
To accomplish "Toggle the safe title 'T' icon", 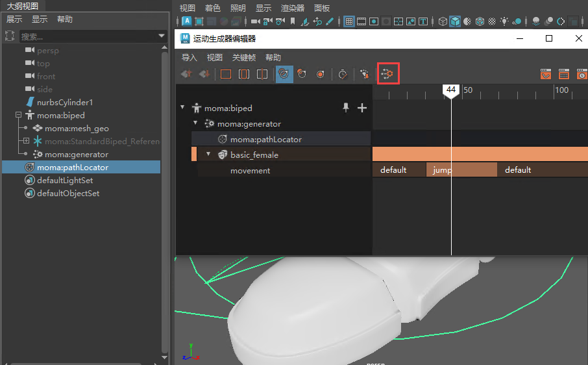I will click(423, 21).
